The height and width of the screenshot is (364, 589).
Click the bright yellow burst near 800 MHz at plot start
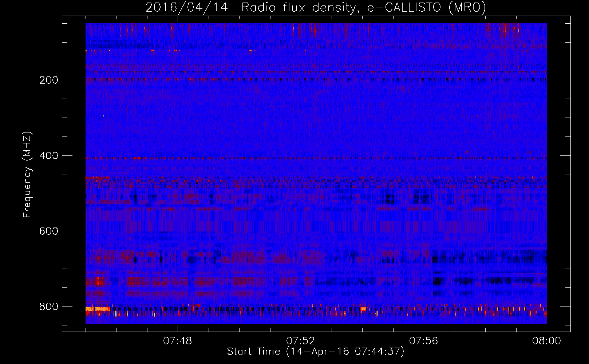pyautogui.click(x=98, y=309)
